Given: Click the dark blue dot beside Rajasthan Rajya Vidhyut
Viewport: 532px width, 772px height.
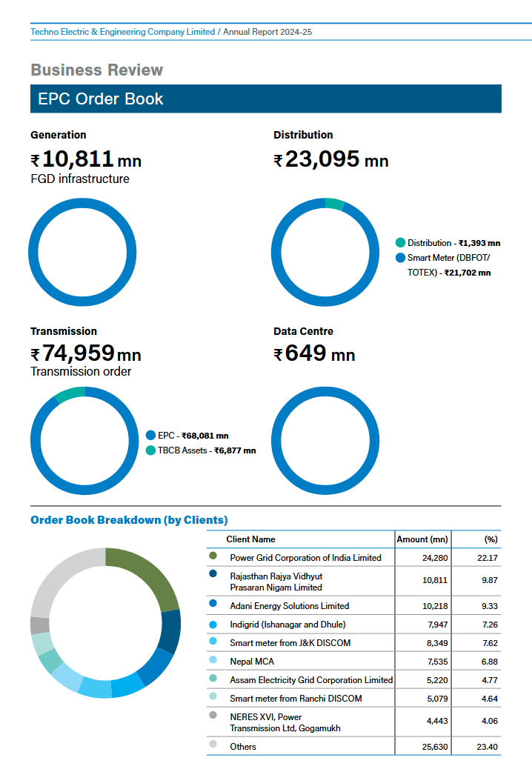Looking at the screenshot, I should tap(213, 573).
